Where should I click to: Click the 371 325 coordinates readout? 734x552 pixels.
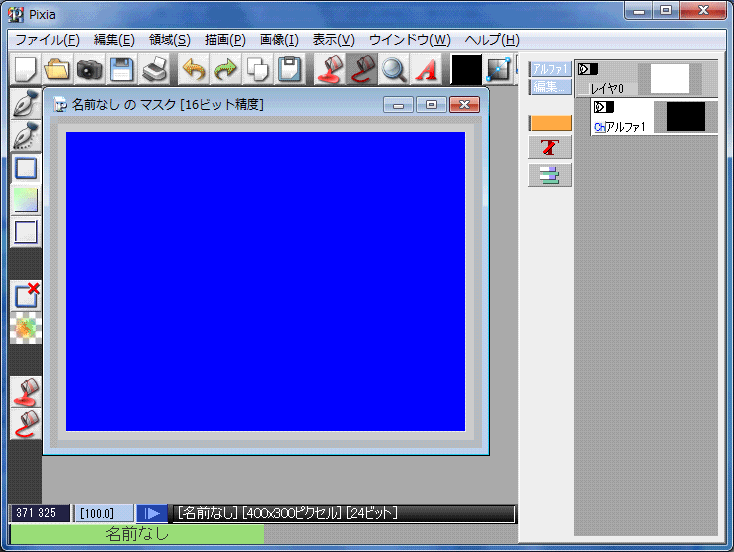click(39, 513)
